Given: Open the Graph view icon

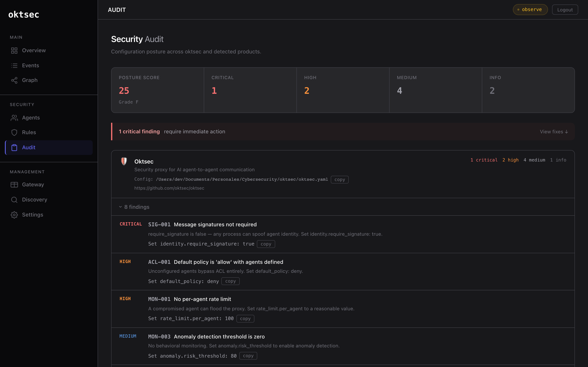Looking at the screenshot, I should pyautogui.click(x=14, y=80).
